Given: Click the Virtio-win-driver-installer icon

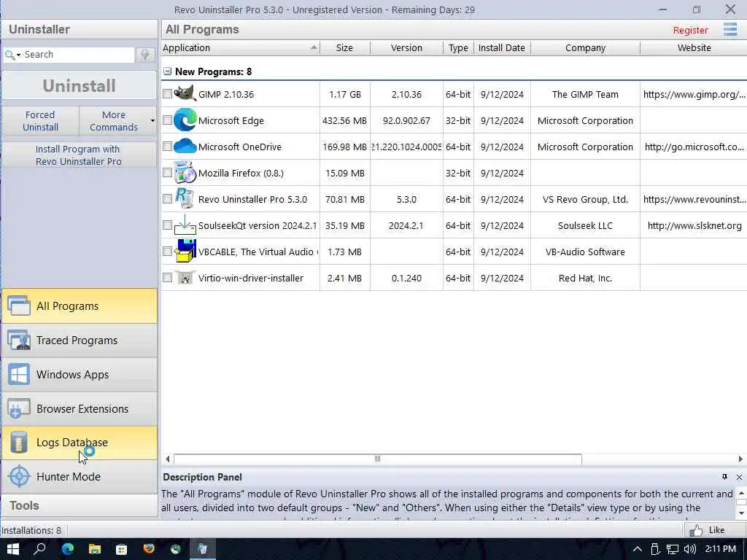Looking at the screenshot, I should pyautogui.click(x=185, y=278).
